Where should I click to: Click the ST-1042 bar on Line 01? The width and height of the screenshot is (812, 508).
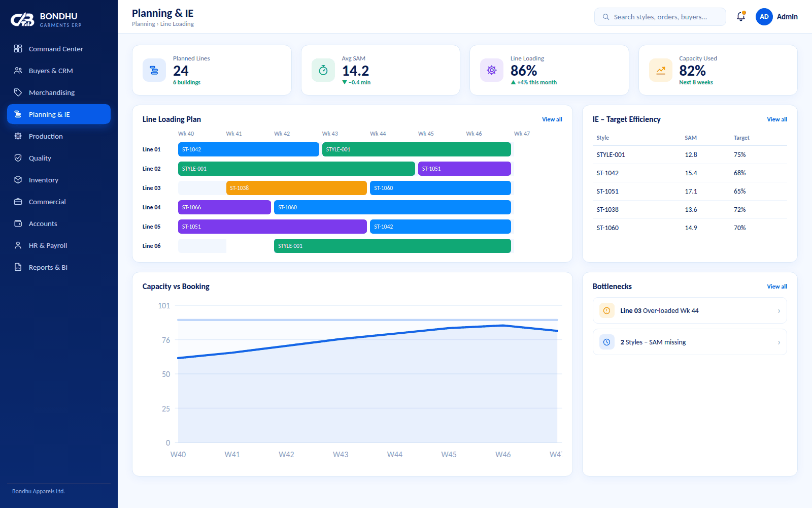pos(249,149)
